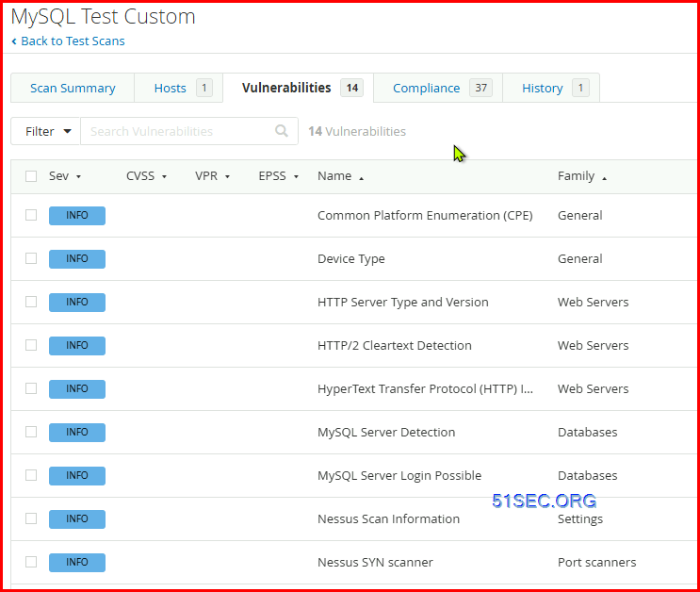Click the 14 Vulnerabilities count label

357,131
